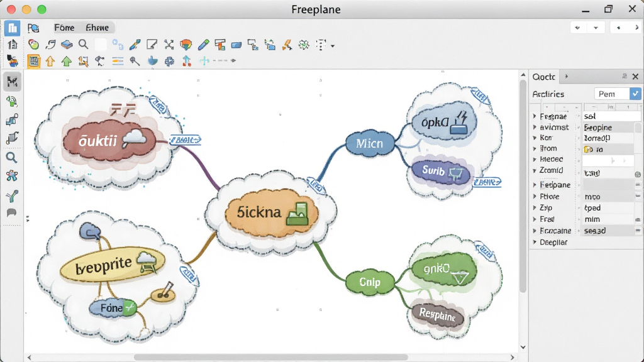
Task: Toggle the blue checkbox beside the Pem field
Action: (x=635, y=94)
